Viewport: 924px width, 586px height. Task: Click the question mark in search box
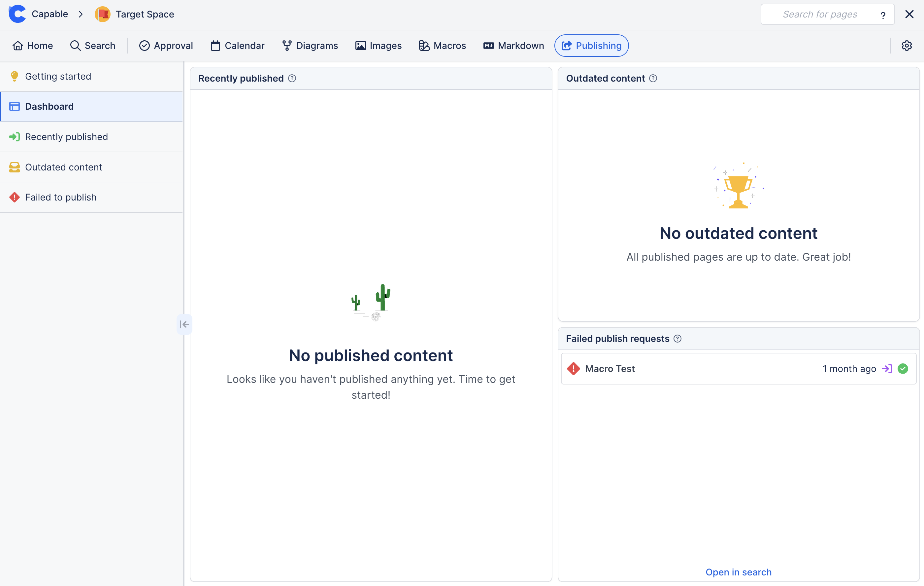point(882,15)
